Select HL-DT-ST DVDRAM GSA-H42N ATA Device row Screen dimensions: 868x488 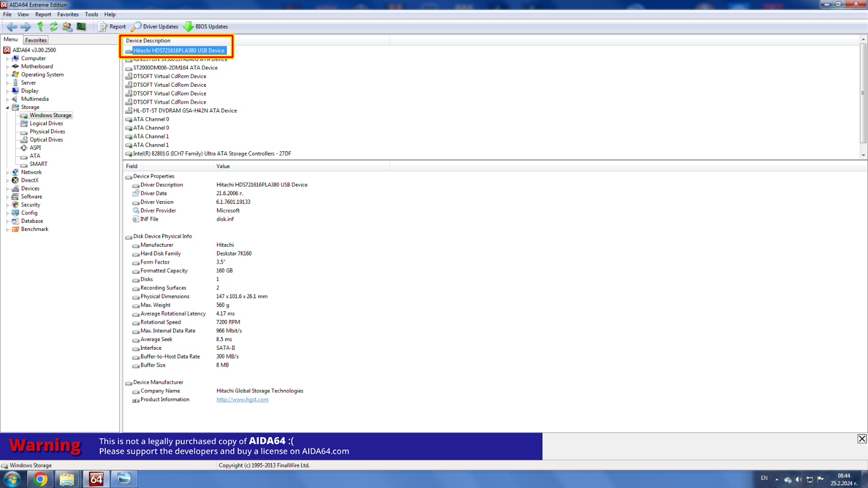[x=185, y=111]
